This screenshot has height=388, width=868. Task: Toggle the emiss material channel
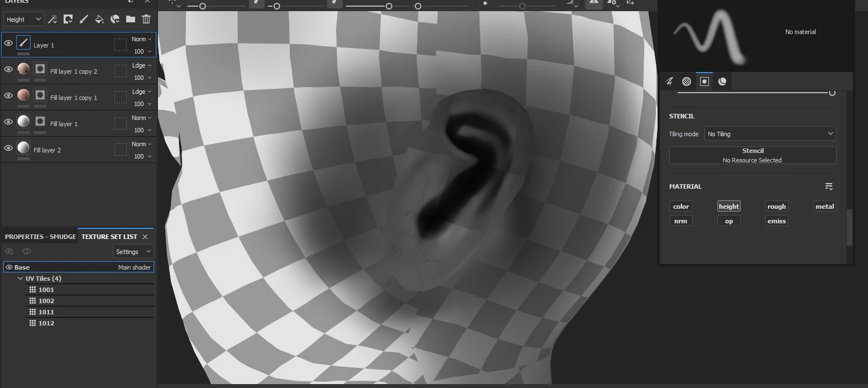click(x=776, y=221)
